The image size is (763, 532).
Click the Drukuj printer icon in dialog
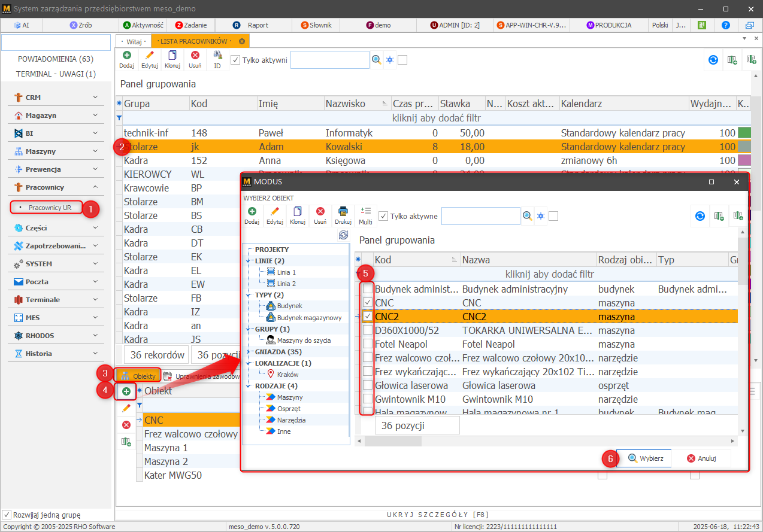pos(343,212)
